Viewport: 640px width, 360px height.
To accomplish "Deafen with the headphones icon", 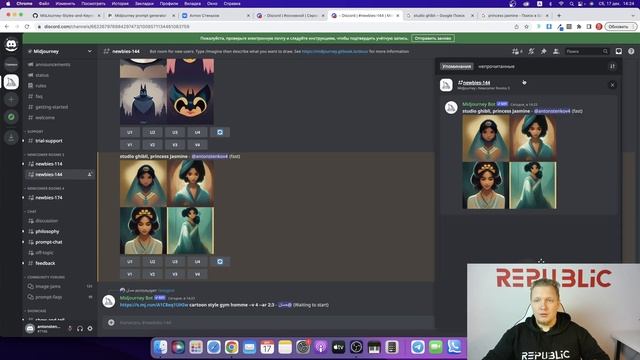I will [x=80, y=328].
